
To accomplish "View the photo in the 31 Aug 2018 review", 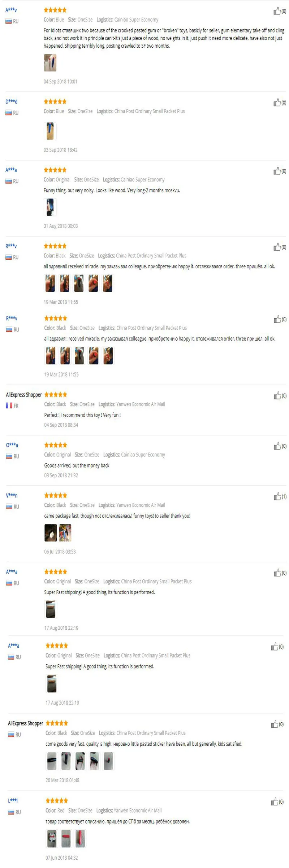I will tap(50, 207).
